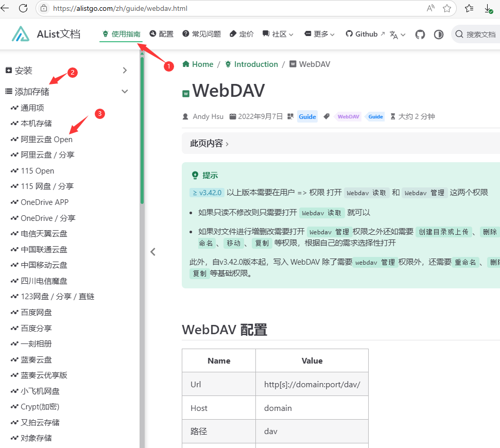Reload the page with refresh icon
Screen dimensions: 500x448
23,8
